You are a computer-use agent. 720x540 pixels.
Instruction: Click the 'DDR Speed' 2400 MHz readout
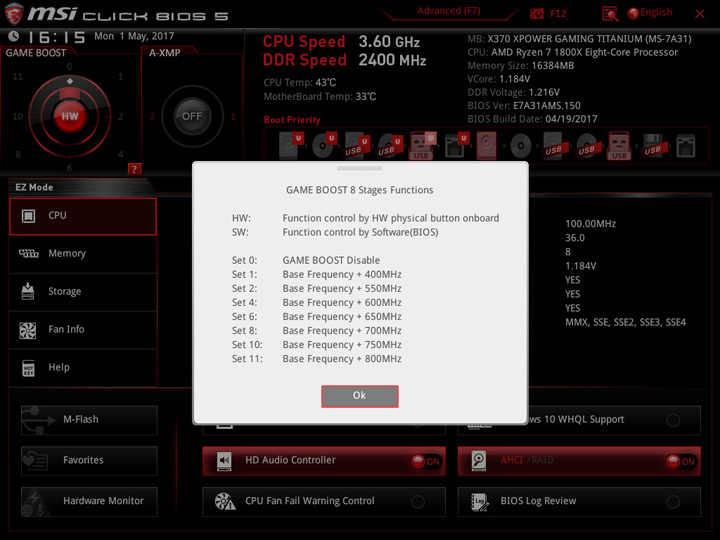(x=344, y=60)
